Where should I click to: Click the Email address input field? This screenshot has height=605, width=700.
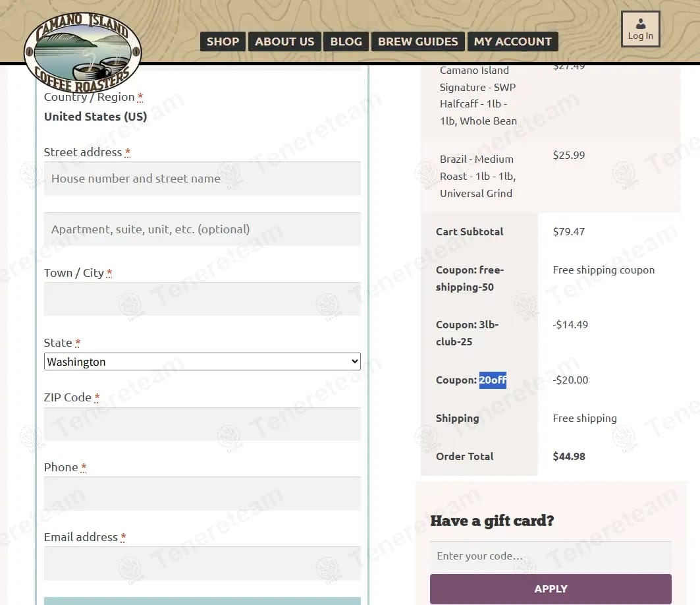point(202,563)
